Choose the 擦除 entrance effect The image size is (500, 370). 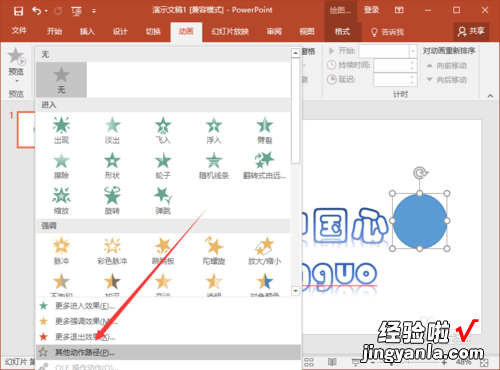61,166
